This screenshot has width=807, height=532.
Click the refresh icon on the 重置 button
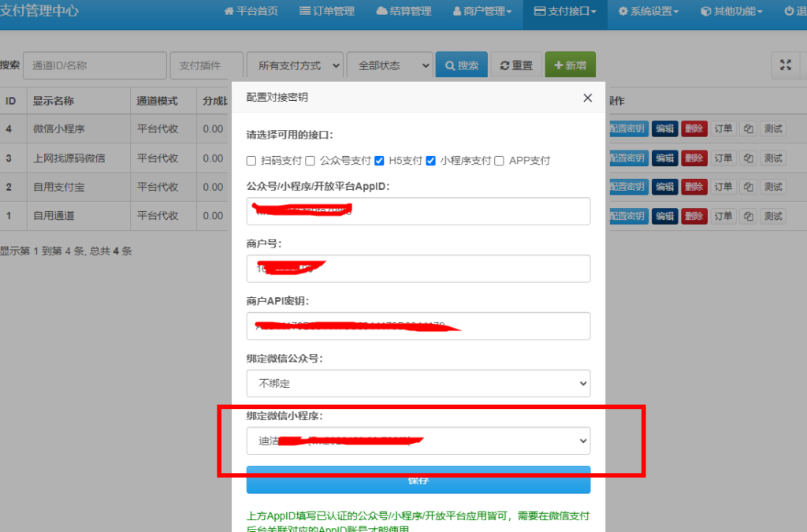click(x=504, y=65)
